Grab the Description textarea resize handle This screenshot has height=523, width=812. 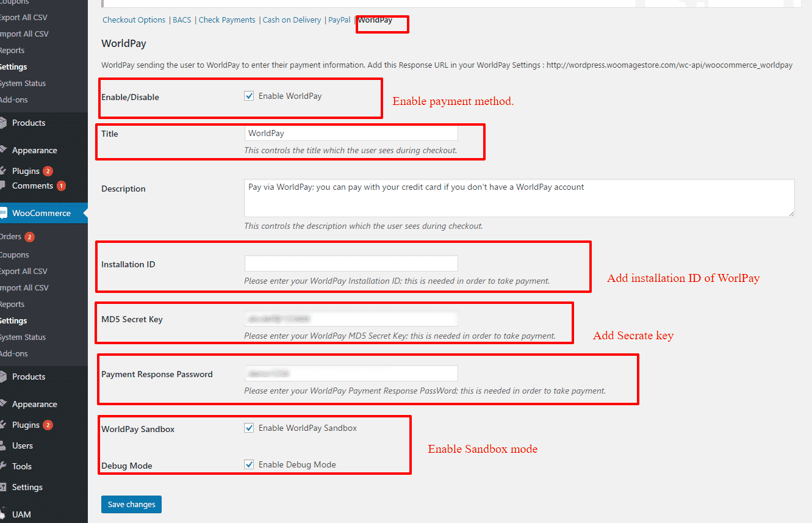(791, 213)
